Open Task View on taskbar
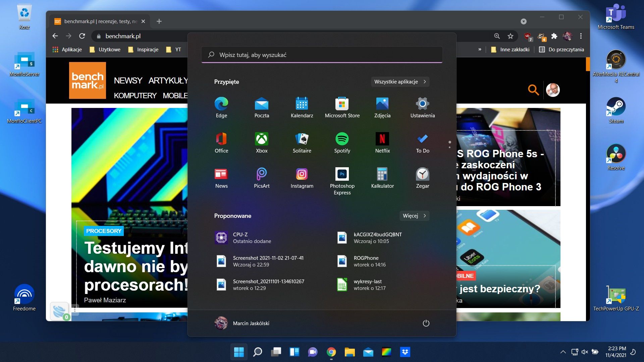 (276, 352)
